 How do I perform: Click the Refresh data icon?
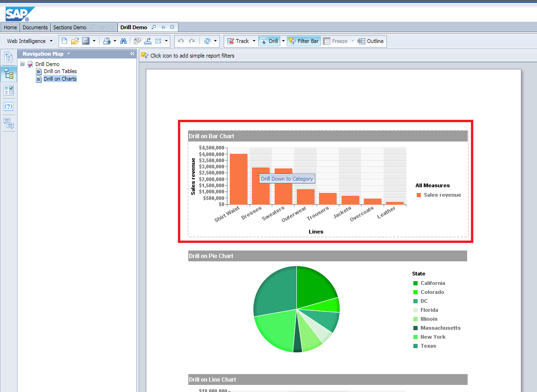(x=207, y=41)
